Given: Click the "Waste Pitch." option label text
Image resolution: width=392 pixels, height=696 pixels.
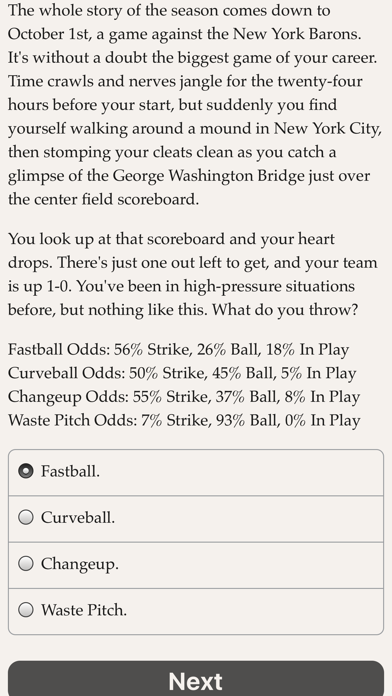Looking at the screenshot, I should coord(84,610).
